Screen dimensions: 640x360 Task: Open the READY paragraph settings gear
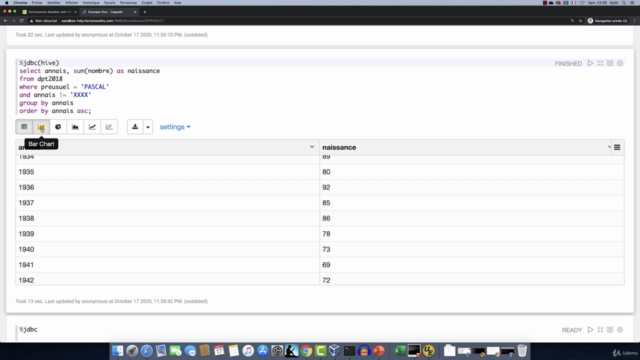(x=620, y=330)
